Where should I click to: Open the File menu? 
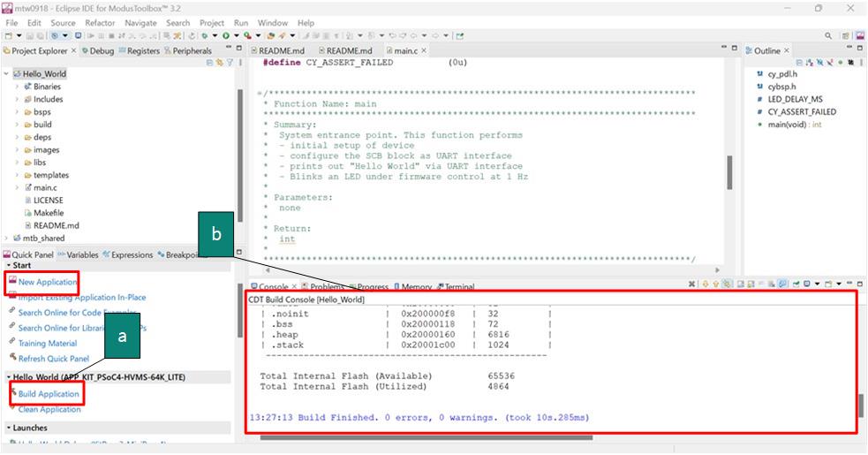[x=11, y=23]
